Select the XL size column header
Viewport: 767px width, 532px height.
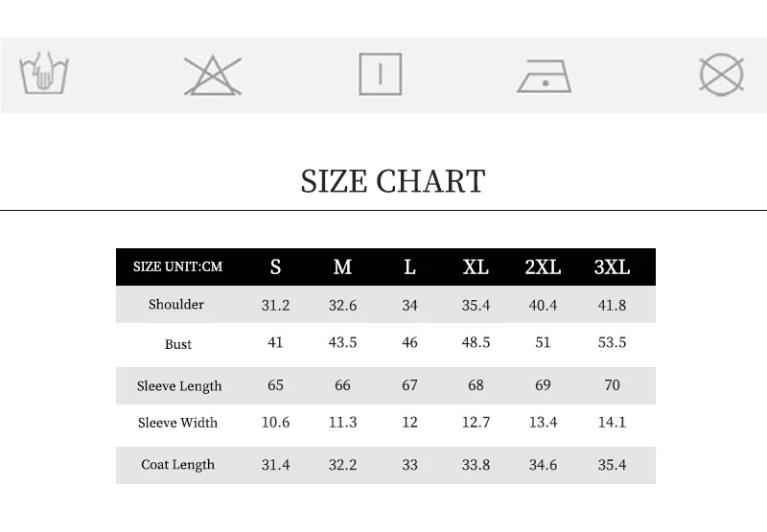476,267
